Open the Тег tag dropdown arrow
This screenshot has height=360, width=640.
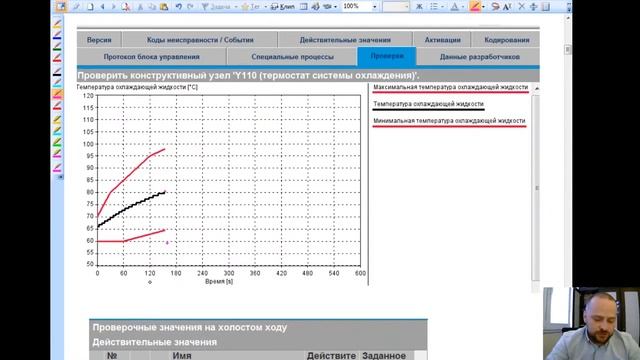coord(265,7)
